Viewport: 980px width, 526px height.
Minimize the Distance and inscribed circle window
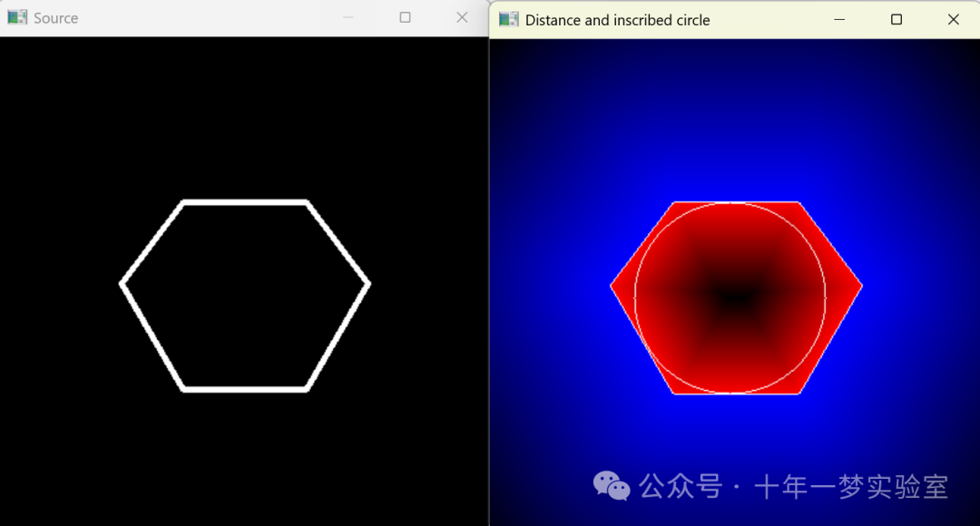(x=839, y=19)
